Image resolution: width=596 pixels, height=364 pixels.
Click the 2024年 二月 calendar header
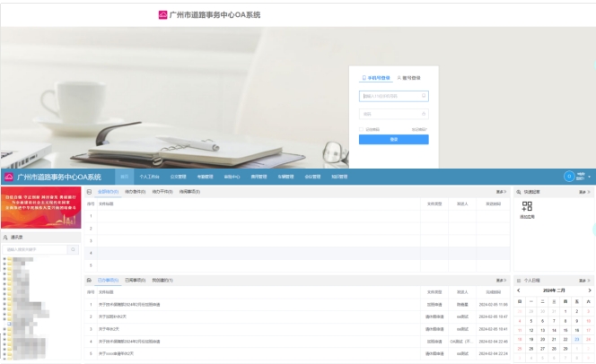(554, 290)
